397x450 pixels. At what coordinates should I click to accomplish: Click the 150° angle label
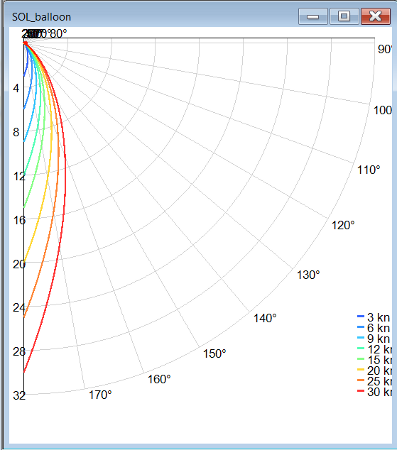click(215, 353)
